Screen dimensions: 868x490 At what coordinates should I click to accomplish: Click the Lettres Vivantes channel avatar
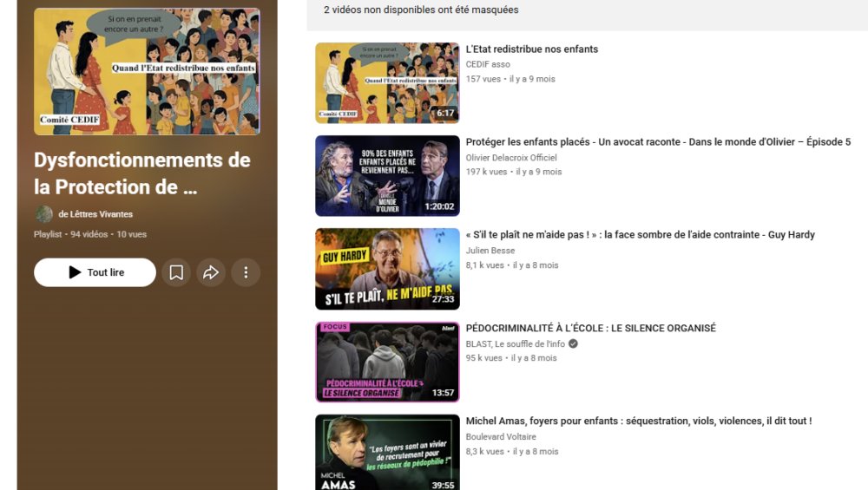[43, 214]
